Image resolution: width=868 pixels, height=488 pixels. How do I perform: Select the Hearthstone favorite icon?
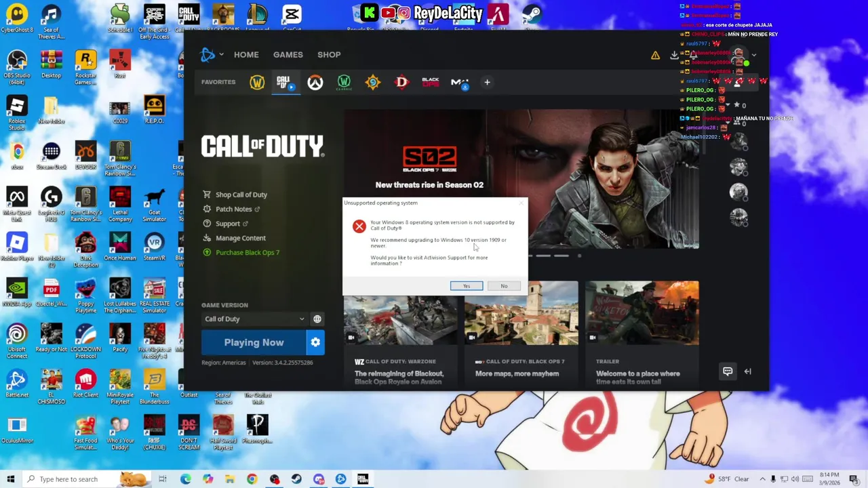pos(373,82)
